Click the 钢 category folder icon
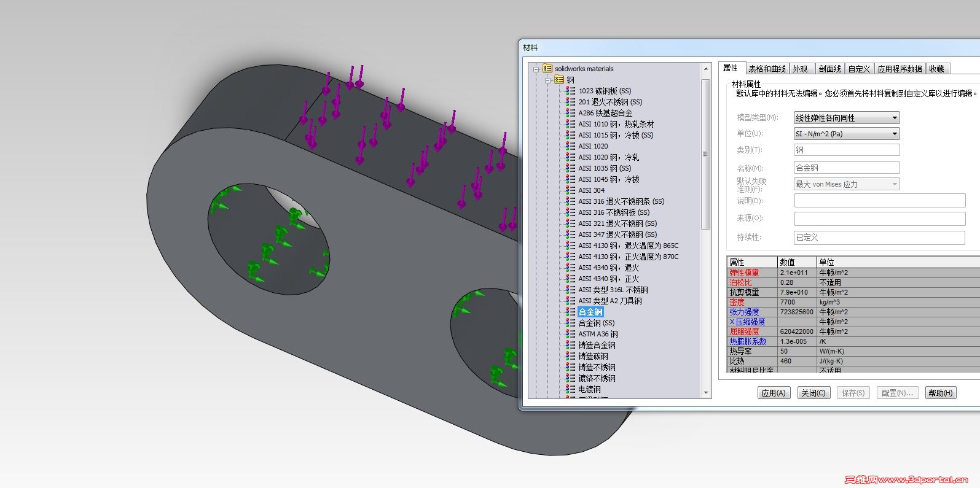 tap(559, 80)
